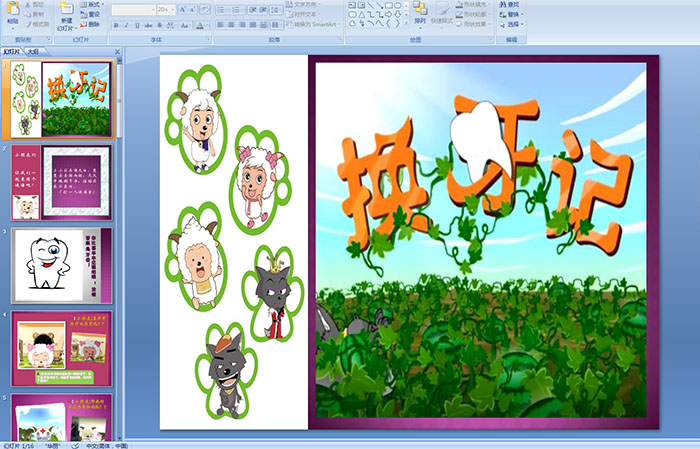Select the Oval shape in gallery

(397, 5)
